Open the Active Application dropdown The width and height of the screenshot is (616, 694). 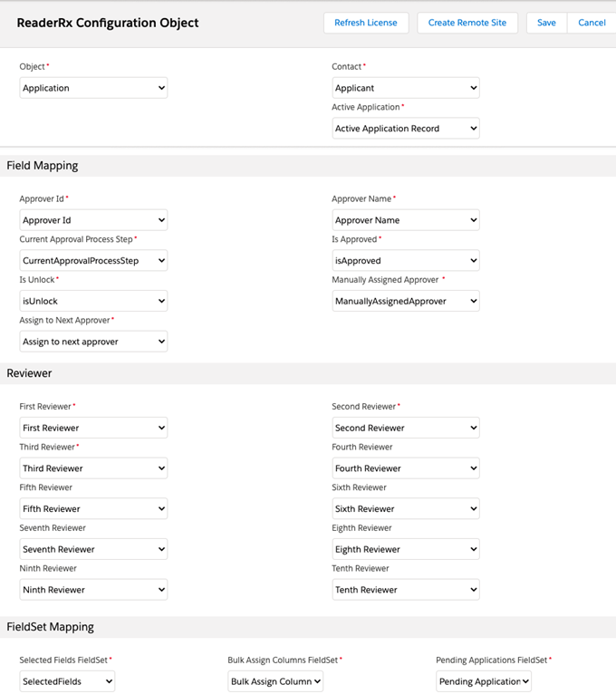point(406,129)
